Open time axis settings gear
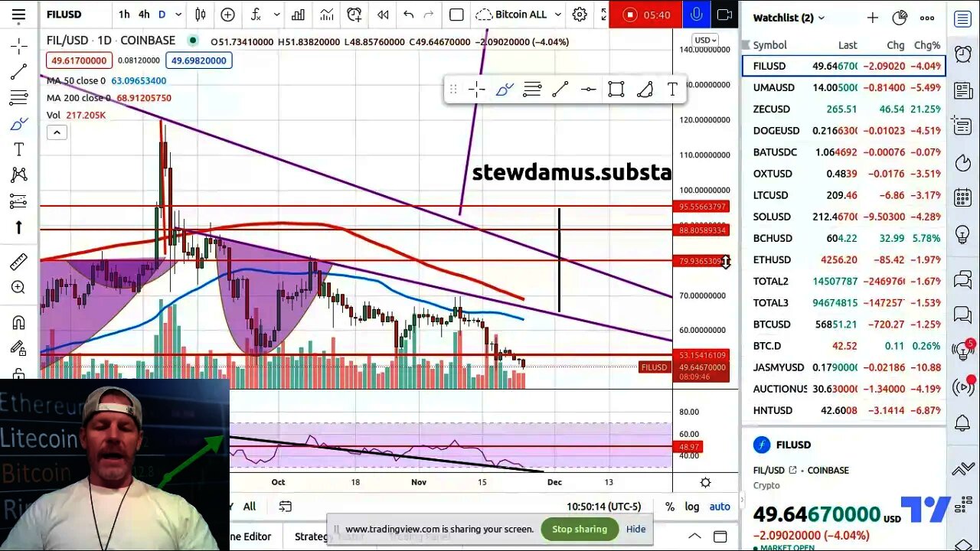Image resolution: width=980 pixels, height=551 pixels. pos(705,482)
